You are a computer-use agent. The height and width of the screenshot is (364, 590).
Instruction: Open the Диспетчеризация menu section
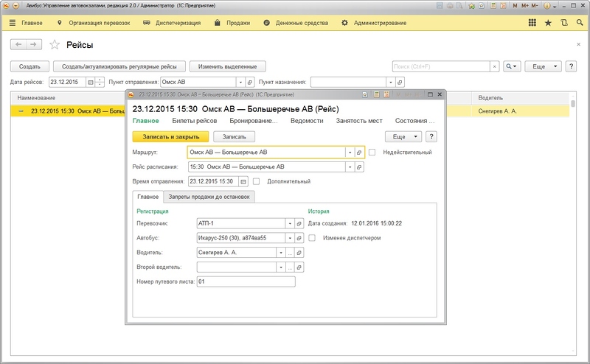178,23
